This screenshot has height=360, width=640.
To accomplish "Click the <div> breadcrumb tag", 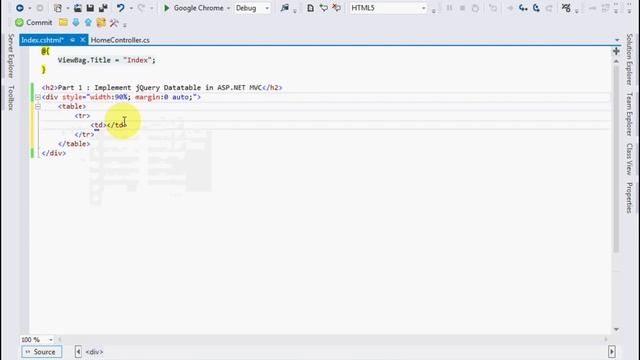I will tap(94, 352).
